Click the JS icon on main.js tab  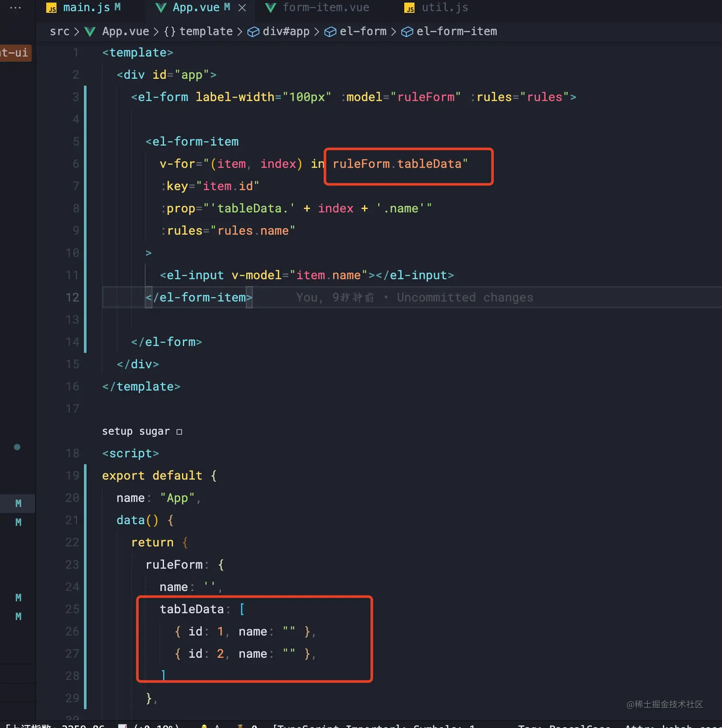52,8
